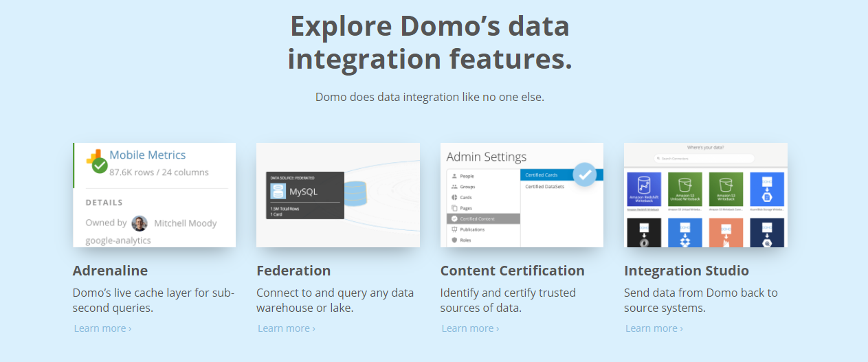Click "Domo's live cache layer for sub-second queries."
The image size is (868, 362).
tap(154, 300)
